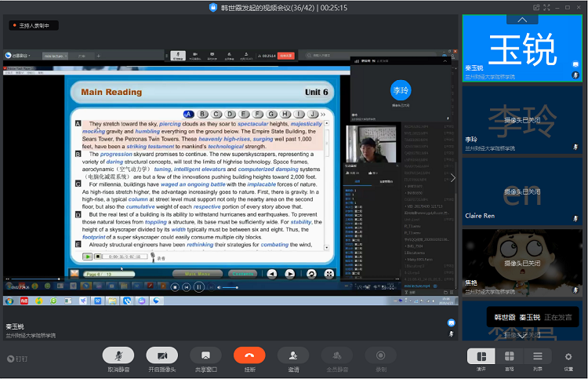Open meeting settings gear

tap(568, 356)
